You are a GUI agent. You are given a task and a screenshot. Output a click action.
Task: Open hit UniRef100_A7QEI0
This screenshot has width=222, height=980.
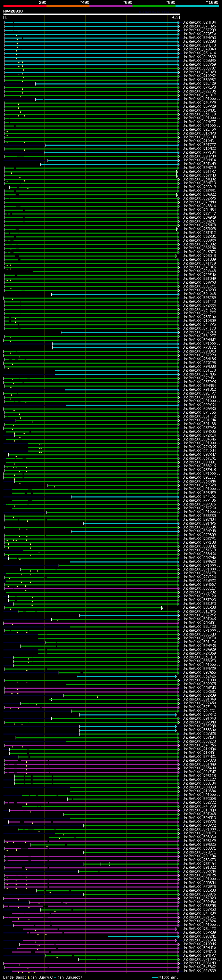point(199,34)
